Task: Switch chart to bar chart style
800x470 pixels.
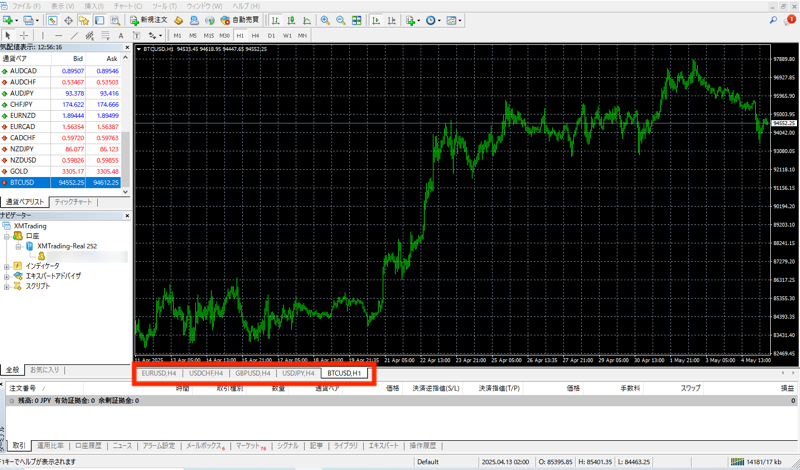Action: (x=276, y=20)
